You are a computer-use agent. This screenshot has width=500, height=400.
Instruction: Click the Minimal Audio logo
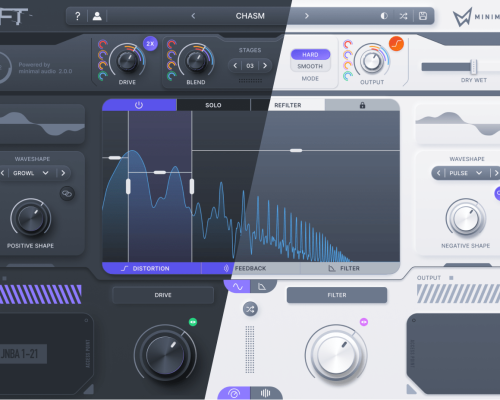462,17
